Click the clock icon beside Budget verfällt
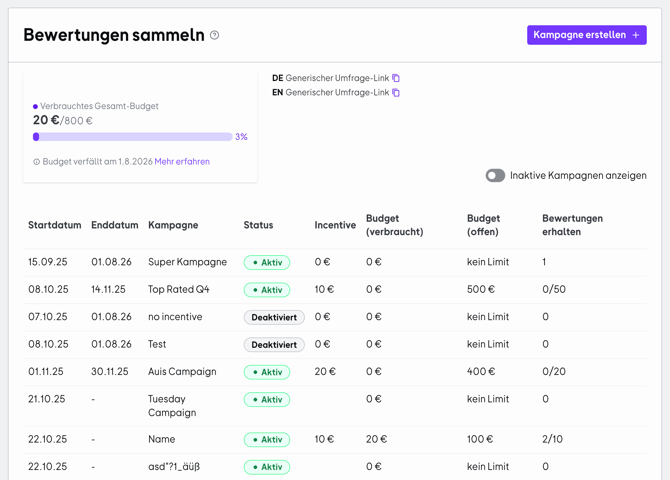Screen dimensions: 670x480 (x=37, y=162)
